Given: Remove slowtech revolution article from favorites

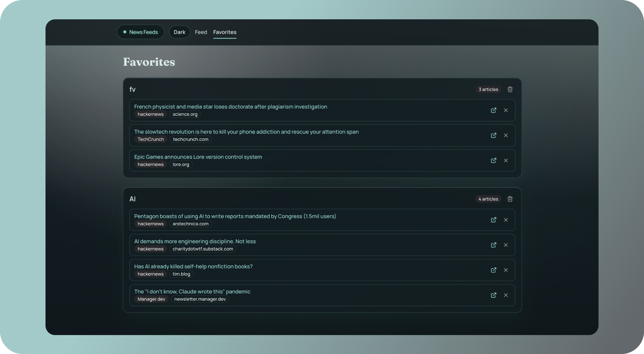Looking at the screenshot, I should [506, 135].
